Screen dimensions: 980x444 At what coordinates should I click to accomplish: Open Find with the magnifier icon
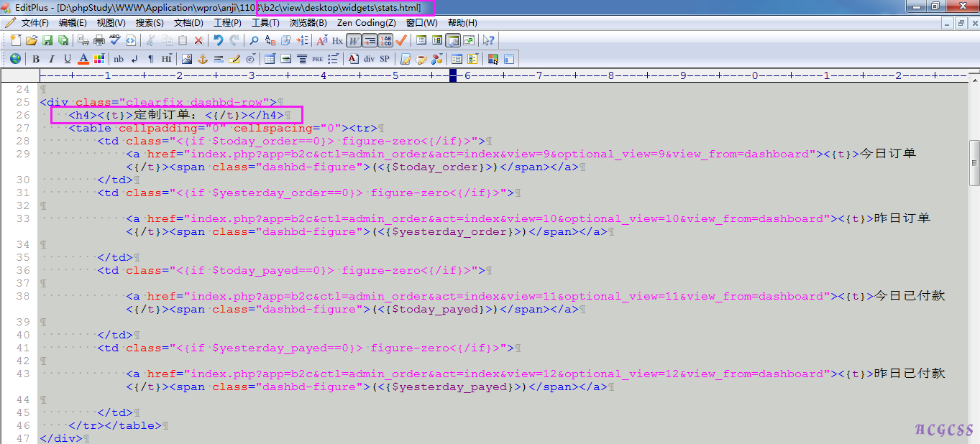point(254,40)
